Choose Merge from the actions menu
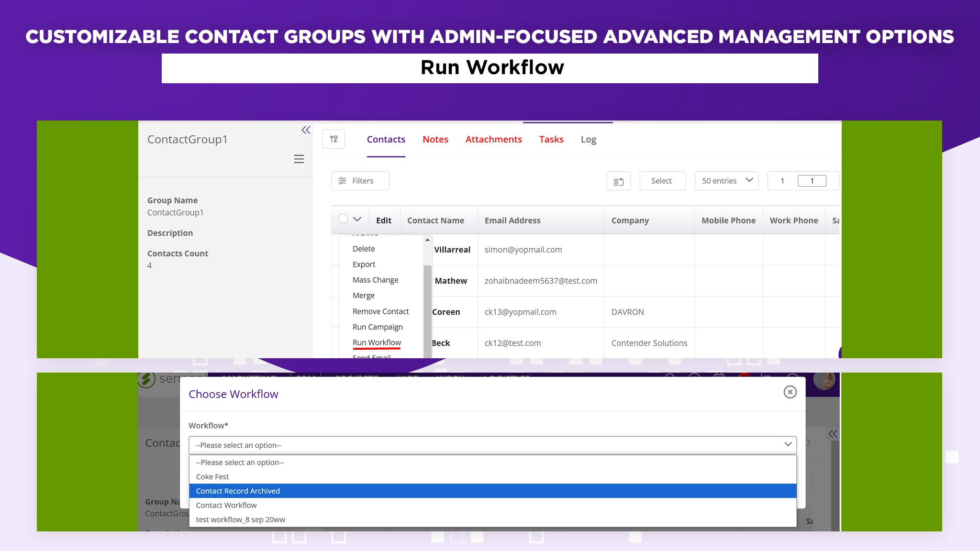The height and width of the screenshot is (551, 980). (x=363, y=296)
